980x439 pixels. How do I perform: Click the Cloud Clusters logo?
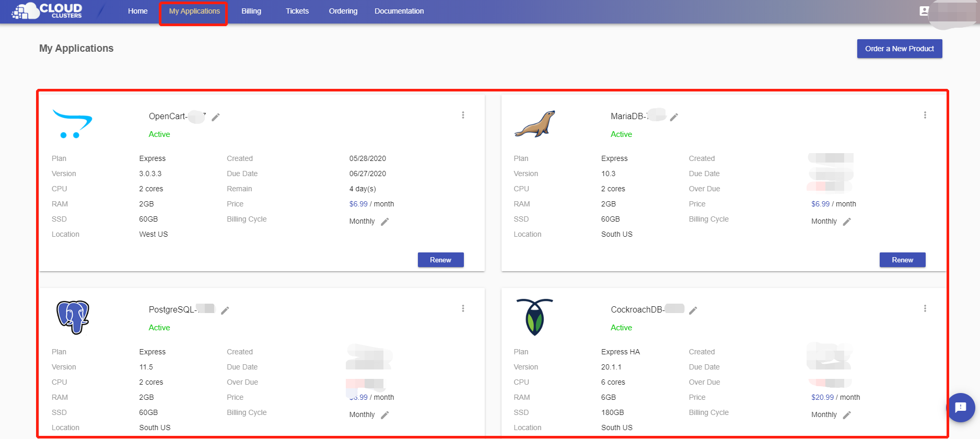tap(47, 10)
